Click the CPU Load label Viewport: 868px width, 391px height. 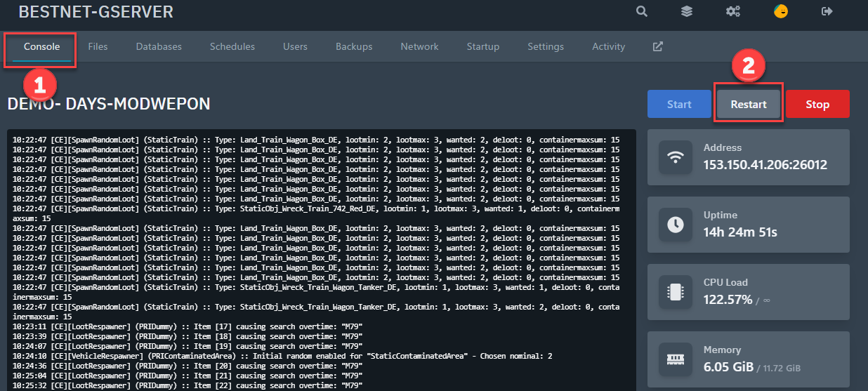725,283
